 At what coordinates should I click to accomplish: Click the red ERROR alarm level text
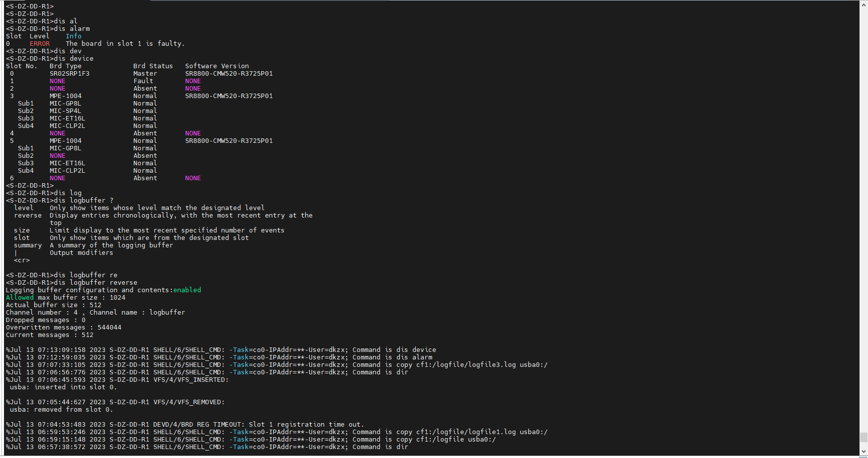tap(39, 44)
